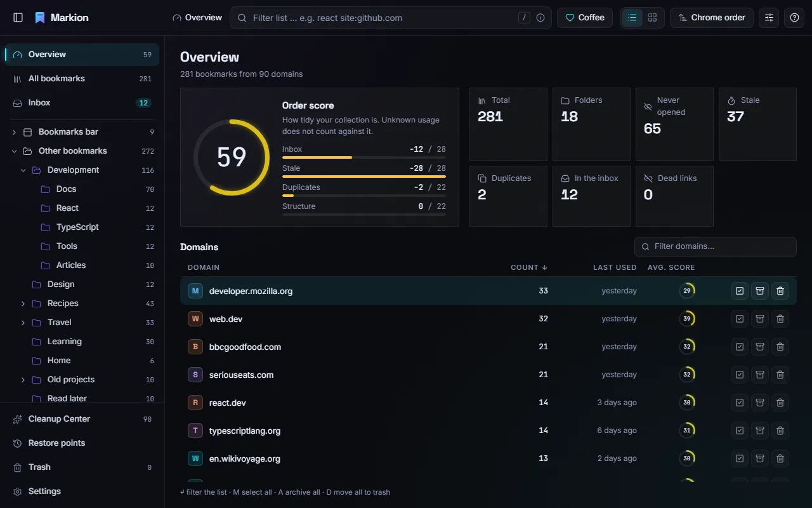Expand the Recipes folder
This screenshot has width=812, height=508.
tap(23, 304)
